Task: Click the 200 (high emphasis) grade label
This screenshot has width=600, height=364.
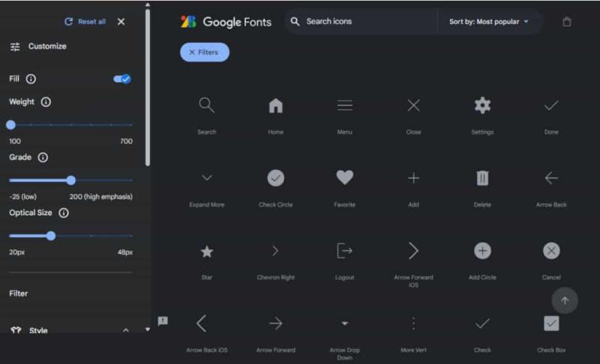Action: click(x=101, y=197)
